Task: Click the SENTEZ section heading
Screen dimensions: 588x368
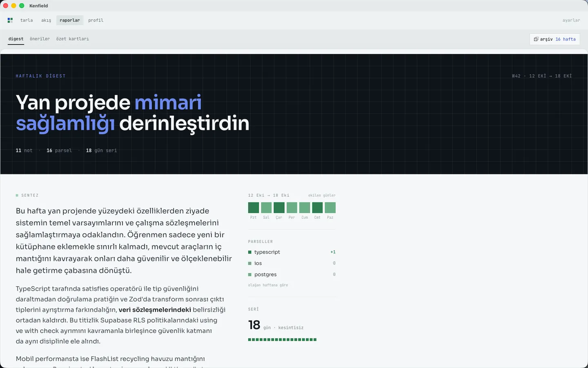Action: 30,195
